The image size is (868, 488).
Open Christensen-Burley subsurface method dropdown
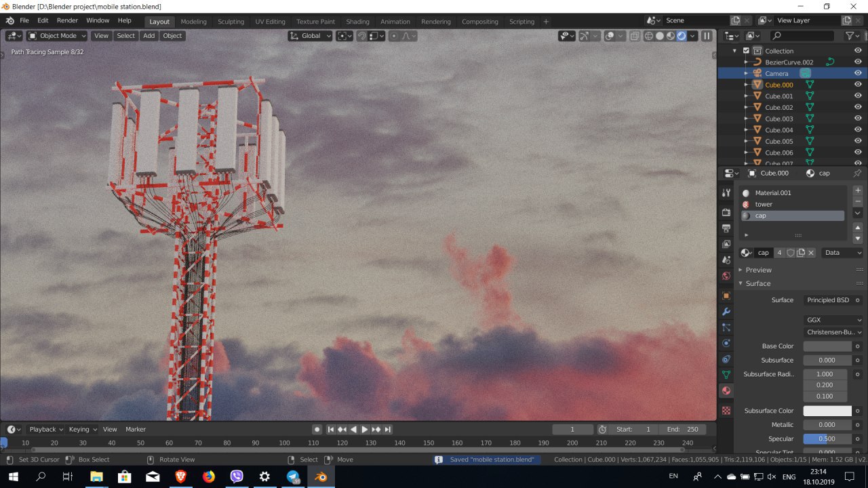click(x=833, y=332)
